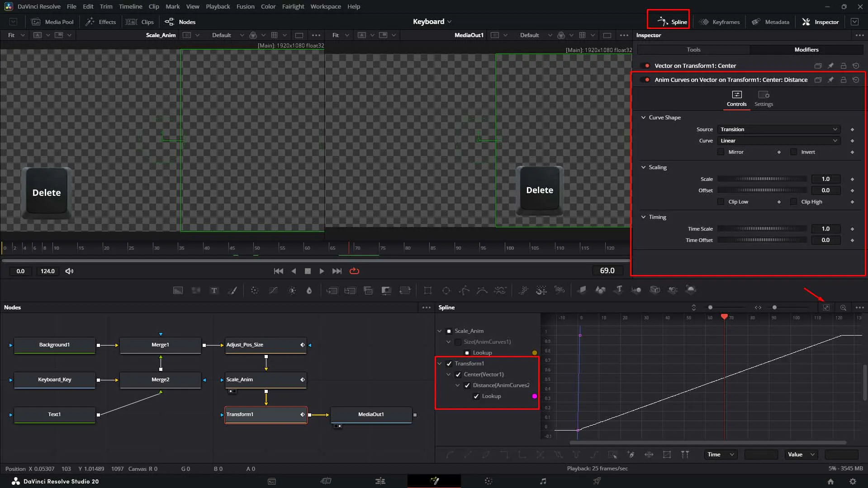Add a Paint node from the toolbar
Screen dimensions: 868x488
(x=232, y=290)
